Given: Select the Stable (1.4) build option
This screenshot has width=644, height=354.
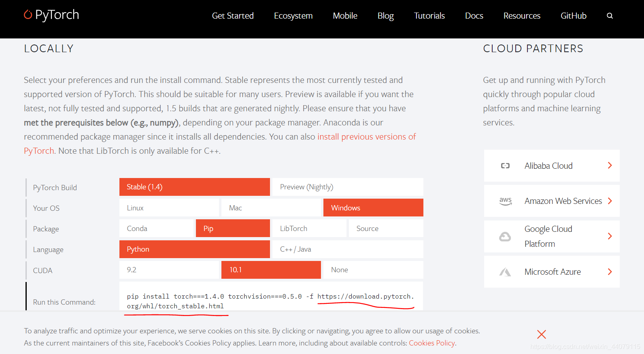Looking at the screenshot, I should coord(195,187).
